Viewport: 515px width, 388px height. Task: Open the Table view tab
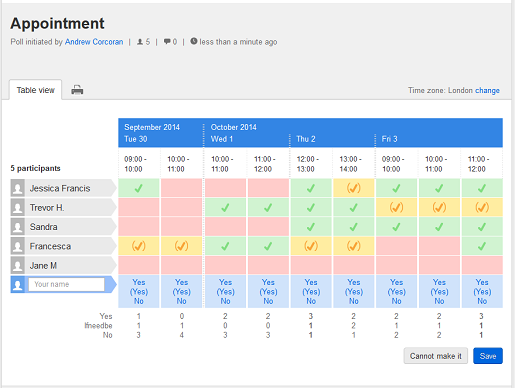(35, 90)
